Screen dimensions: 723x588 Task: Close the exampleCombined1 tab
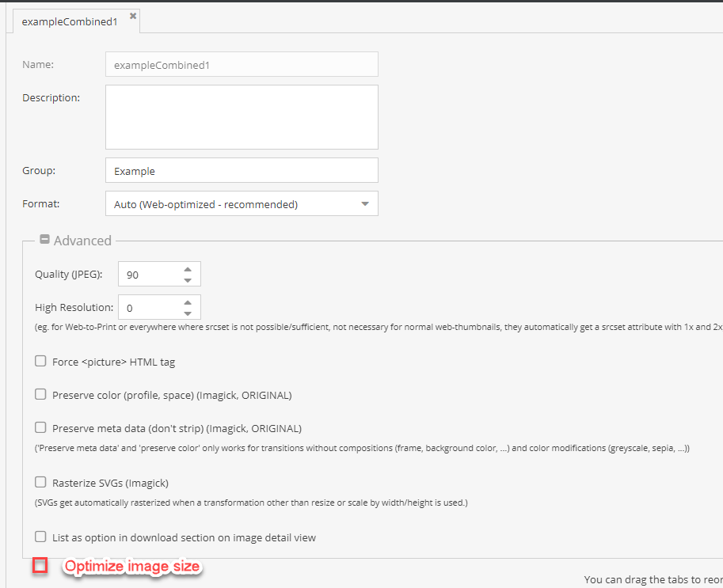[133, 16]
